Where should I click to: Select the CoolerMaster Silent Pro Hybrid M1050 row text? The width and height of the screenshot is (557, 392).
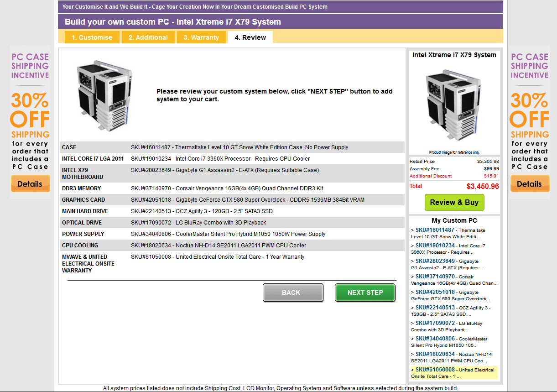coord(228,234)
